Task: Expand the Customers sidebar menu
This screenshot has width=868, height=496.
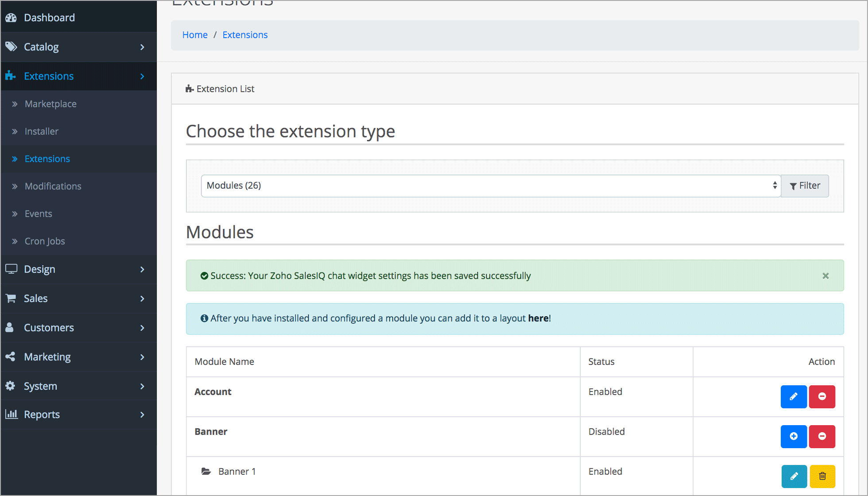Action: [x=78, y=328]
